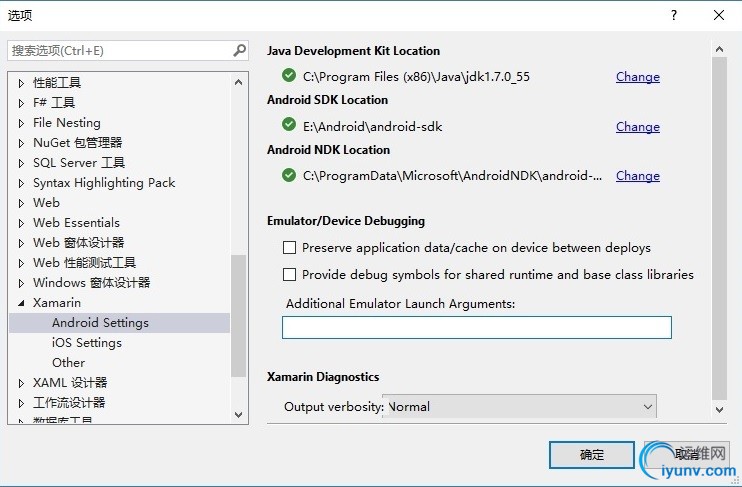Open the Output verbosity dropdown
The image size is (742, 487).
648,406
